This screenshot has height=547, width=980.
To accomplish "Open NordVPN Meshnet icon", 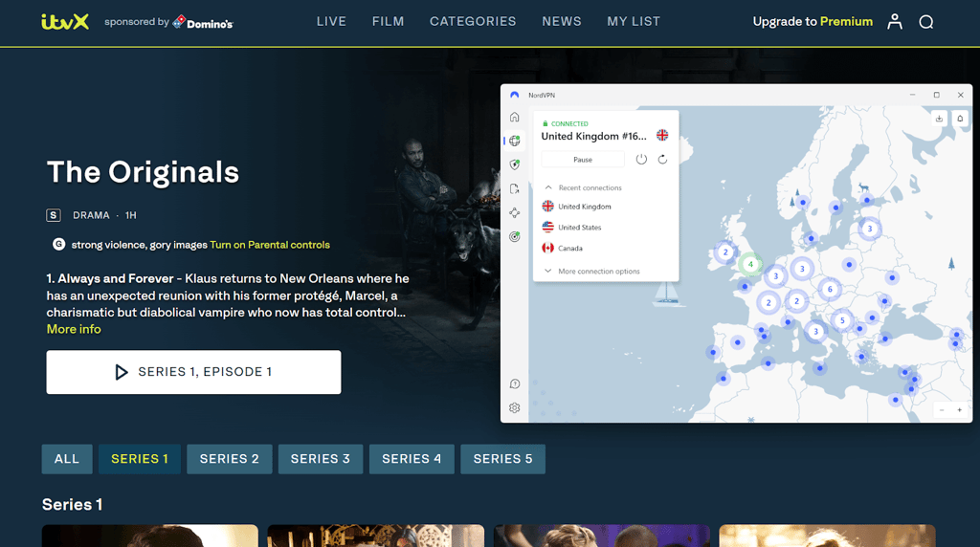I will [x=514, y=213].
